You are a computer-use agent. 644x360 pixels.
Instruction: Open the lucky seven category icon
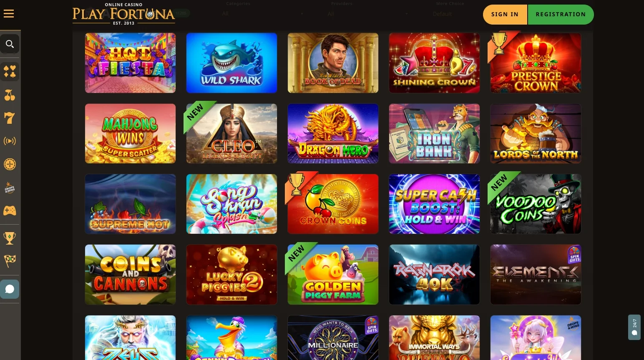click(x=10, y=118)
